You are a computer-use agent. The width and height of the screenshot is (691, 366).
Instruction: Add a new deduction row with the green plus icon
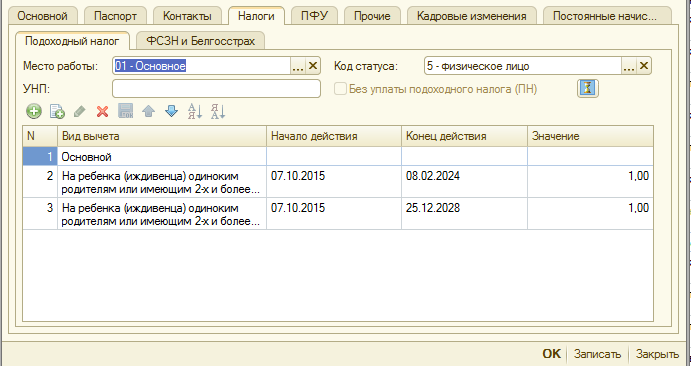pyautogui.click(x=34, y=111)
